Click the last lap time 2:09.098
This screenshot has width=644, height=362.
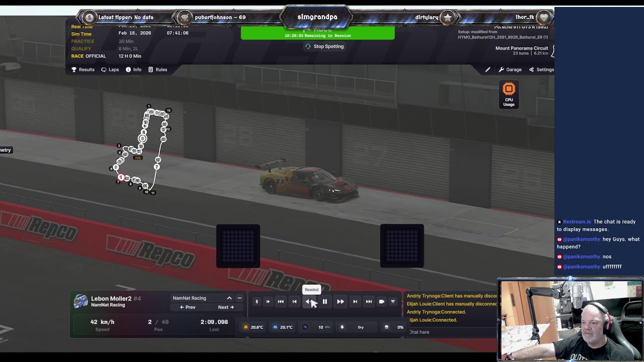pyautogui.click(x=214, y=322)
